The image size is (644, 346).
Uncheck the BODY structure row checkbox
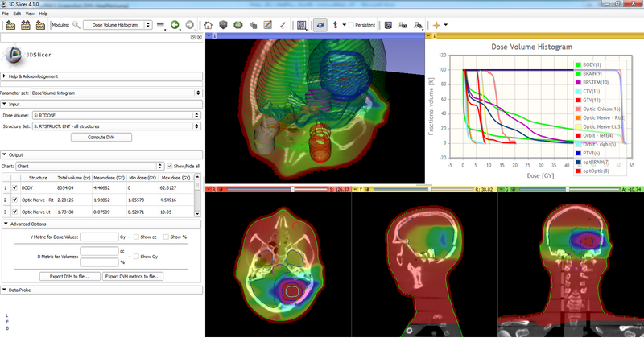(15, 187)
